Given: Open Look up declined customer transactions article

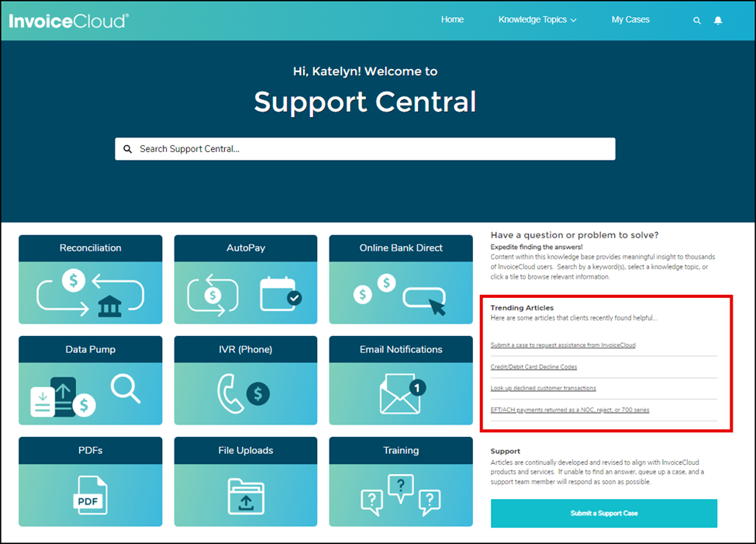Looking at the screenshot, I should click(x=543, y=388).
